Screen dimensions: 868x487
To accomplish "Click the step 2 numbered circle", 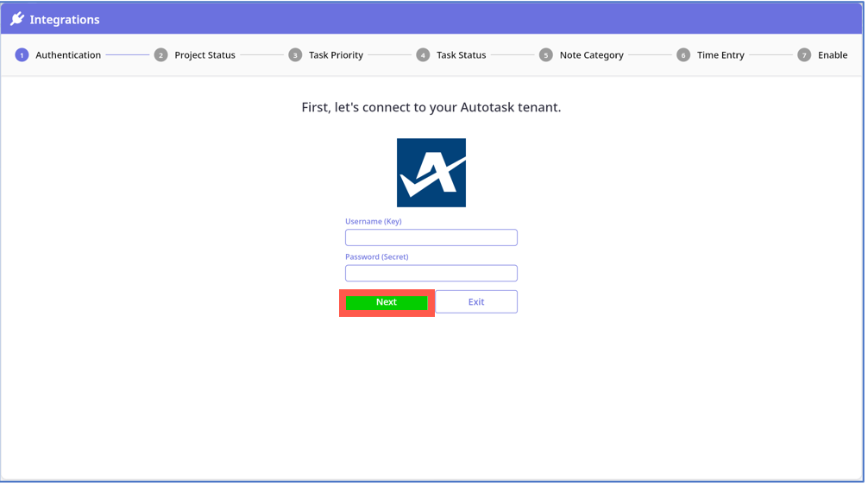I will click(x=160, y=55).
